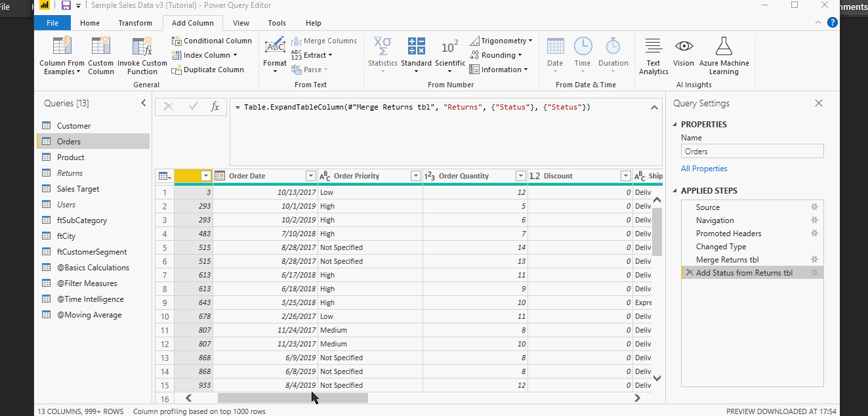Click the All Properties link

click(x=704, y=169)
